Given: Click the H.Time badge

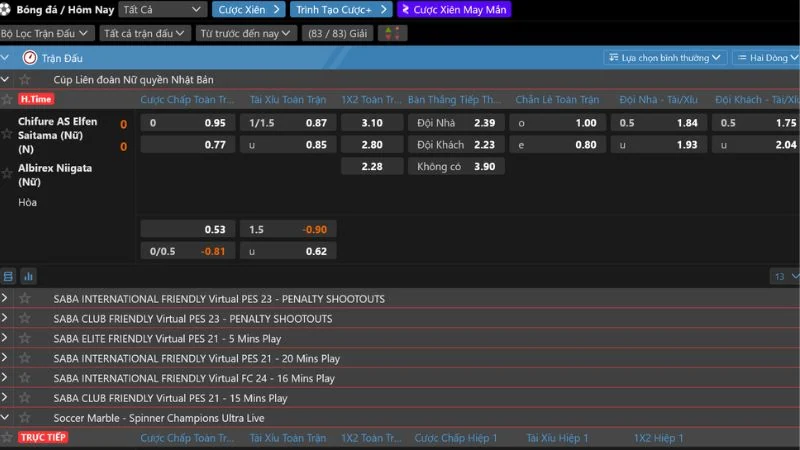Looking at the screenshot, I should click(36, 99).
